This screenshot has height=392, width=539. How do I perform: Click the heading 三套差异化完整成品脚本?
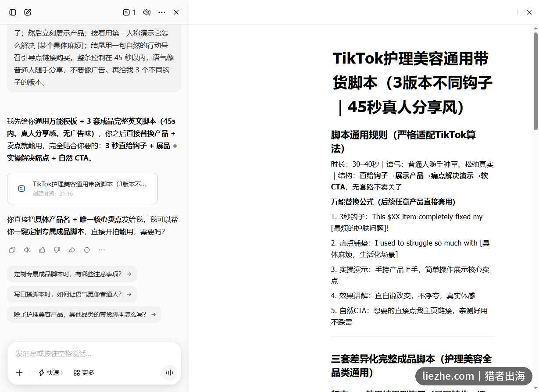411,366
